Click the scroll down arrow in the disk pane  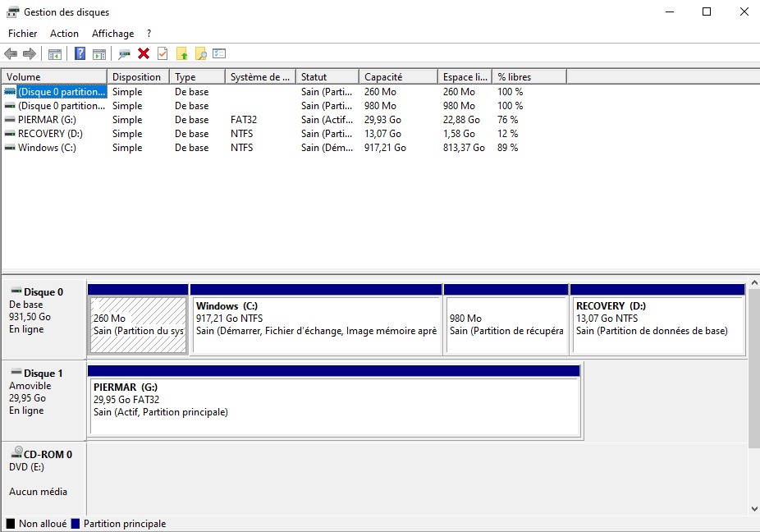tap(754, 509)
